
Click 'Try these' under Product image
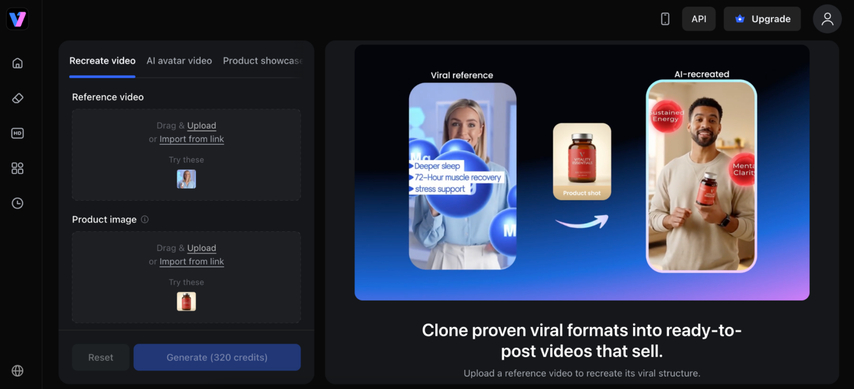(186, 282)
